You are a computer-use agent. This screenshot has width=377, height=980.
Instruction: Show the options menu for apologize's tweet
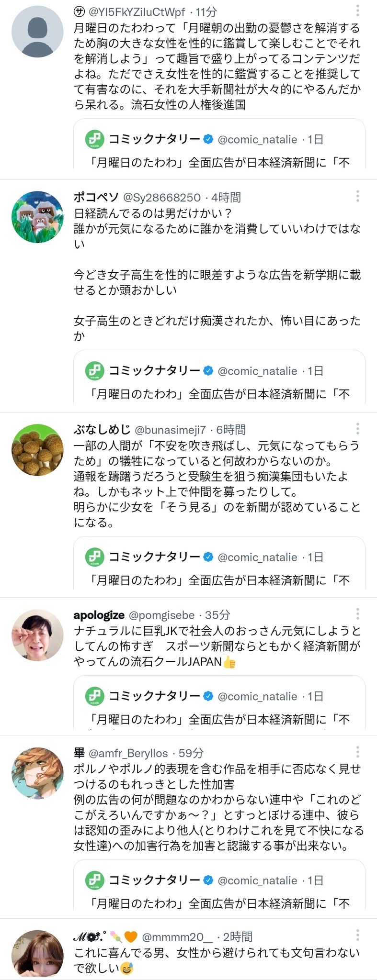click(x=357, y=614)
